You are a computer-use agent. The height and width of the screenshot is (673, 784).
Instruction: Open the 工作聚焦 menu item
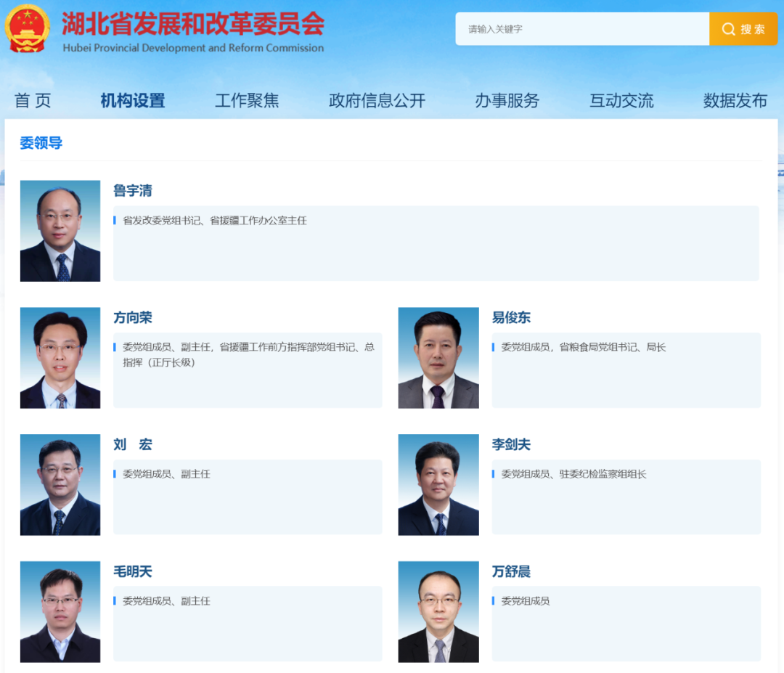247,101
